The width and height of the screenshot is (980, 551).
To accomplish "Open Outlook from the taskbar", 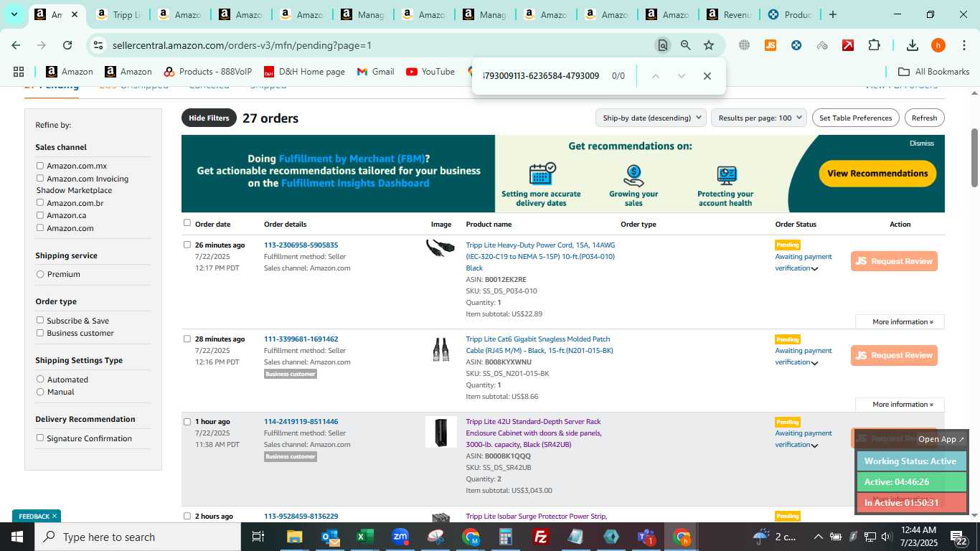I will 330,537.
